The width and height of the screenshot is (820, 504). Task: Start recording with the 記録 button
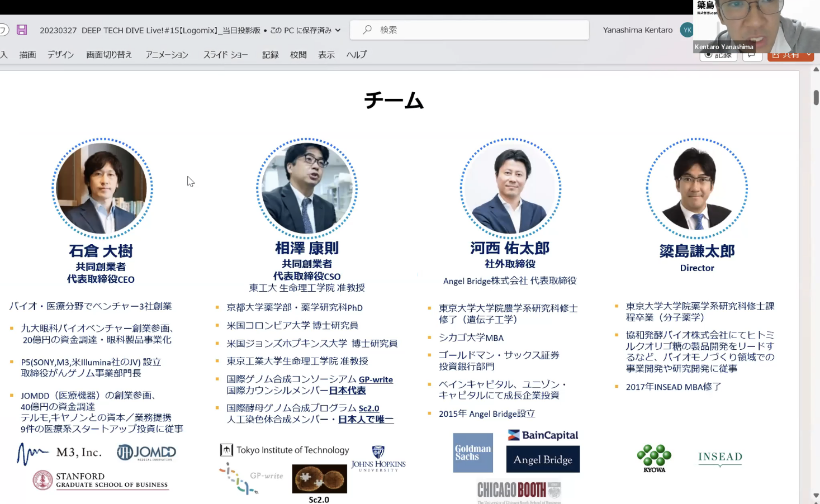(x=718, y=54)
